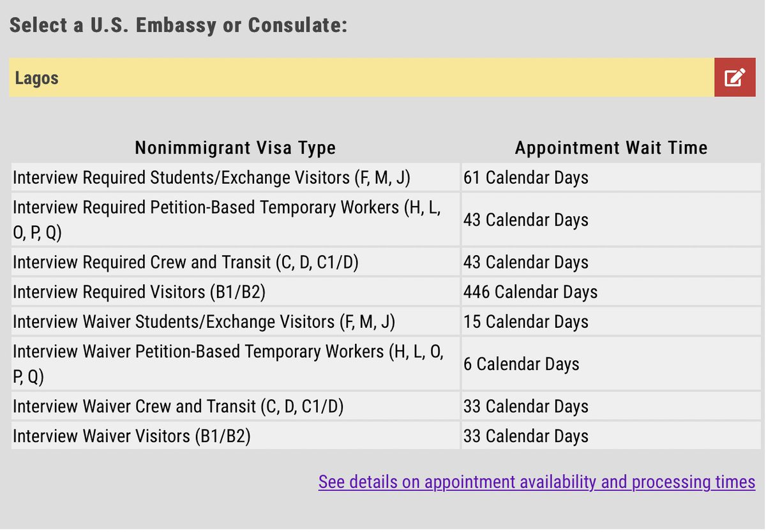This screenshot has height=532, width=766.
Task: Click 33 Calendar Days for Waiver Visitors
Action: point(526,436)
